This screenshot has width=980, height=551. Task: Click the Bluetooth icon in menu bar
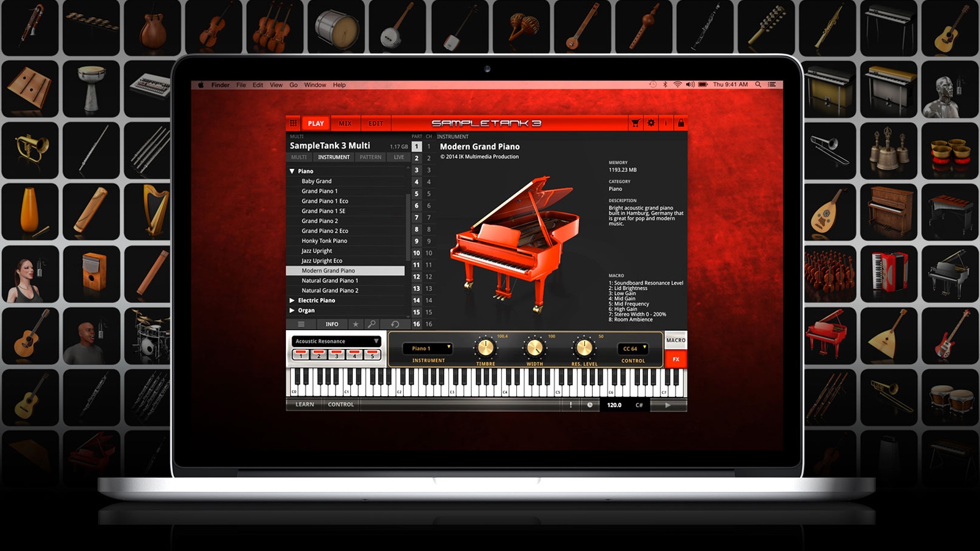tap(665, 84)
